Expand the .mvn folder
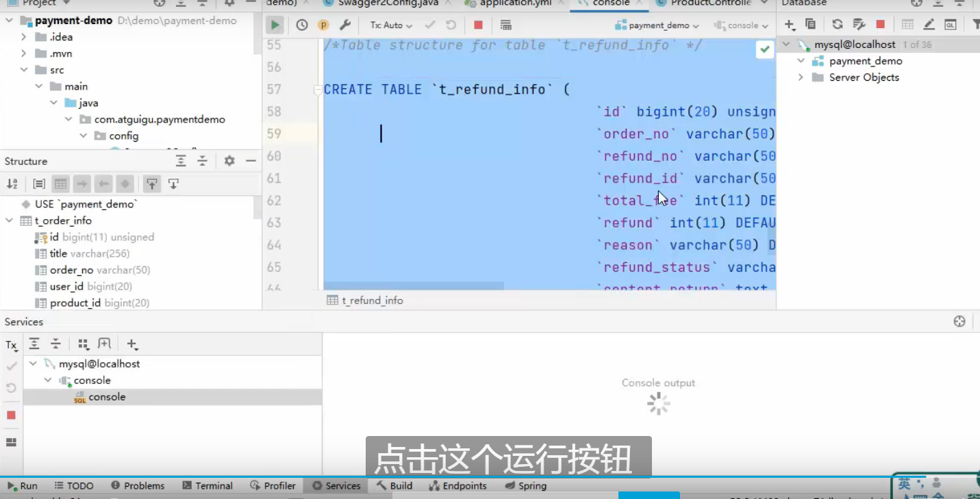Screen dimensions: 980x499 24,53
